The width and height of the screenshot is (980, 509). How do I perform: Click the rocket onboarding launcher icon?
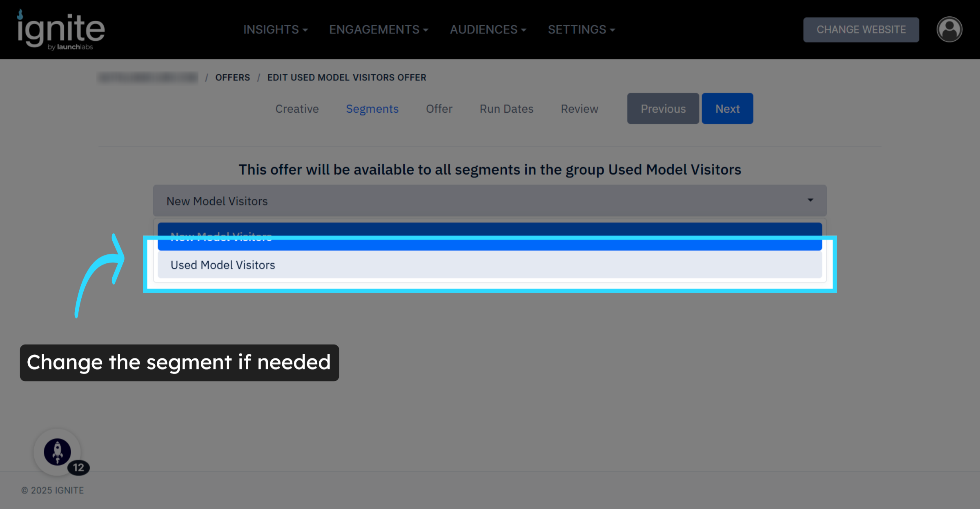coord(58,451)
